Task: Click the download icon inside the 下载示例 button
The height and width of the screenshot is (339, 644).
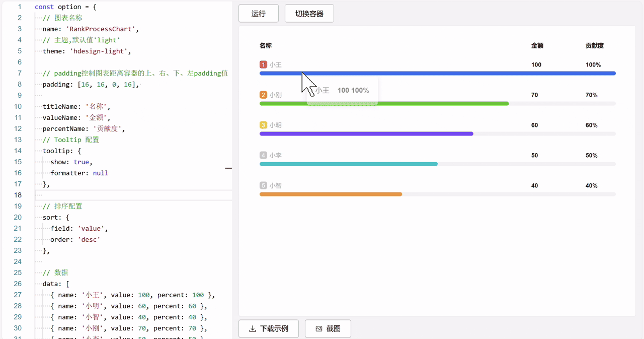Action: (253, 328)
